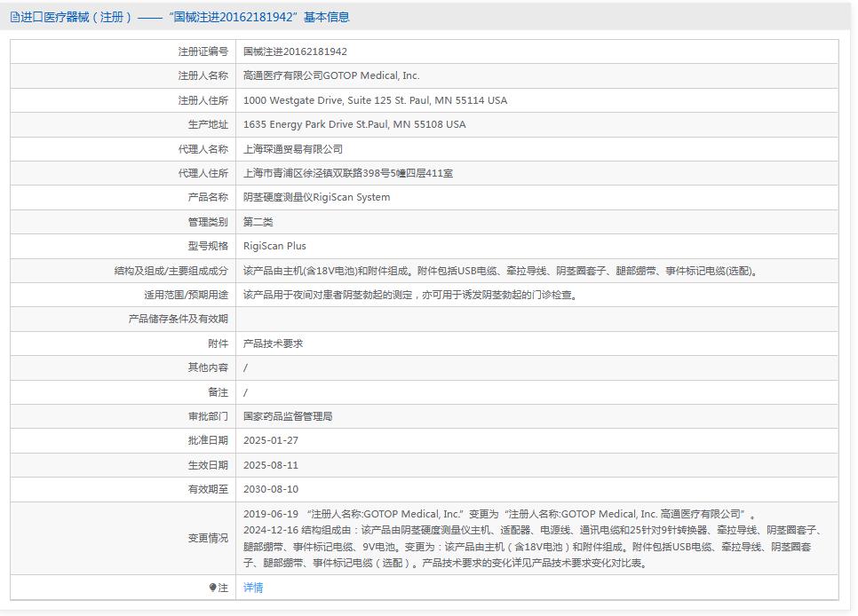Select agent name 上海琛通贸易有限公司
This screenshot has height=616, width=858.
coord(292,149)
